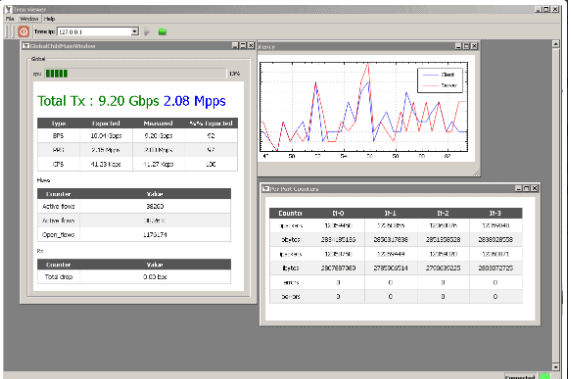The height and width of the screenshot is (379, 571).
Task: Click the %% Expected column header
Action: coord(211,123)
